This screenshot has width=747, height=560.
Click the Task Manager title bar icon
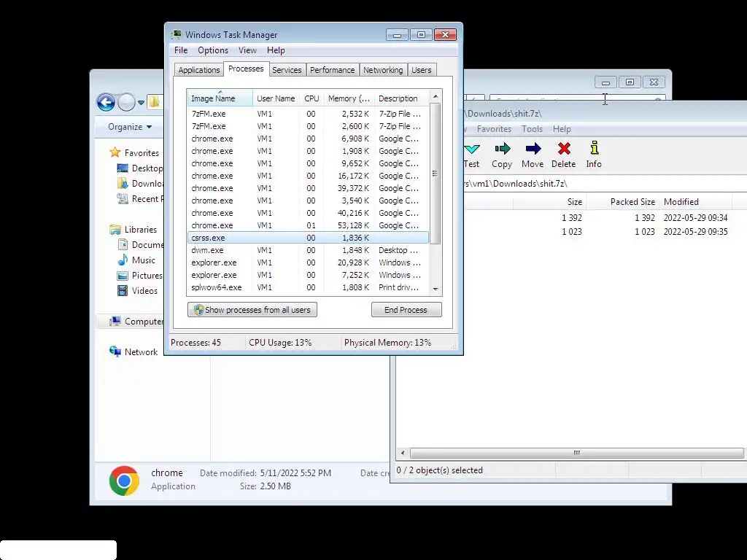click(x=177, y=34)
